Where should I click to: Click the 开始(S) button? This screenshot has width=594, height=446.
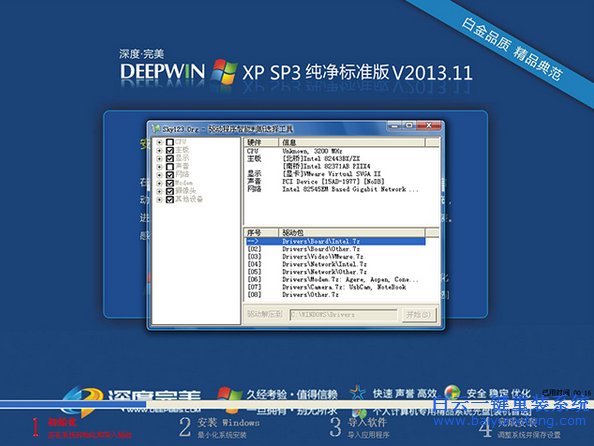click(418, 315)
